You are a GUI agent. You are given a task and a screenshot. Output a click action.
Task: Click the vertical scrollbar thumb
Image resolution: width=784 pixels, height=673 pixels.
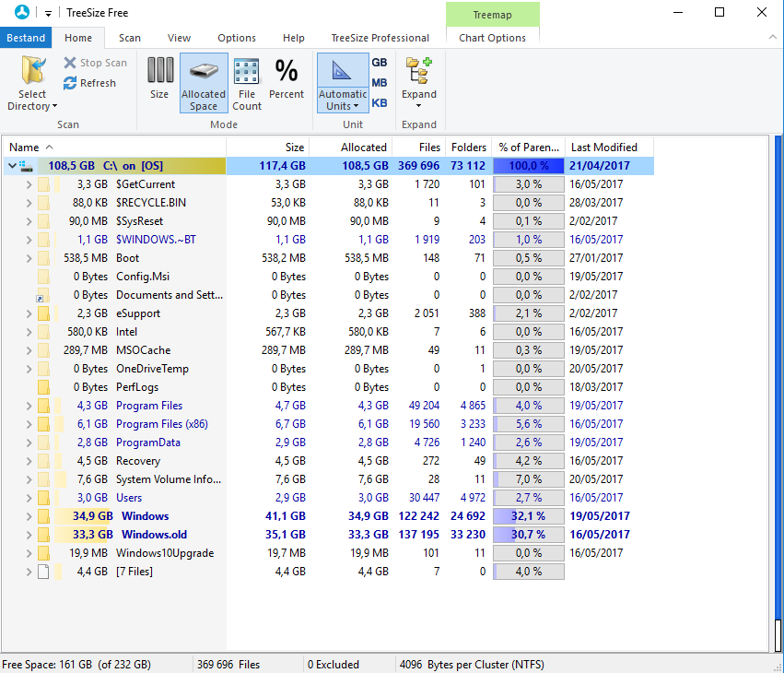[x=778, y=634]
